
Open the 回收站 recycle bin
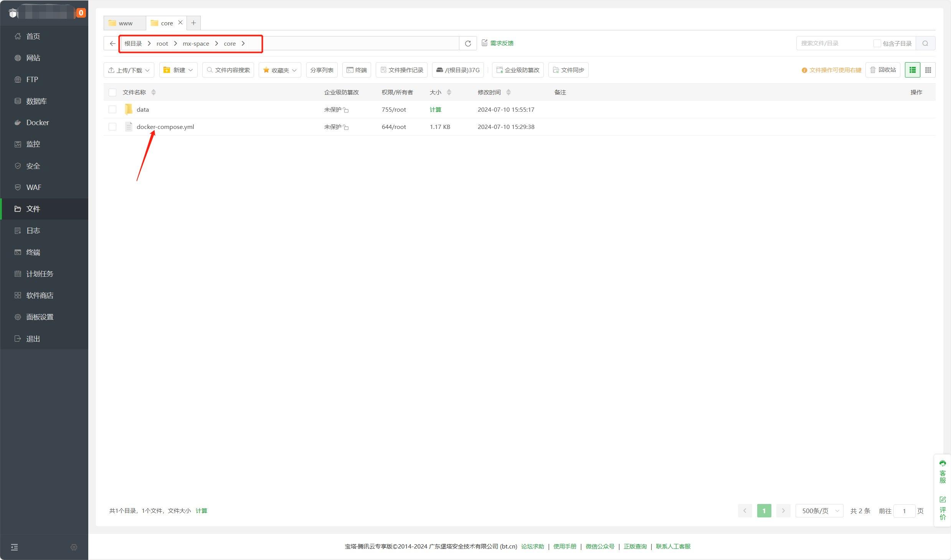[x=883, y=70]
